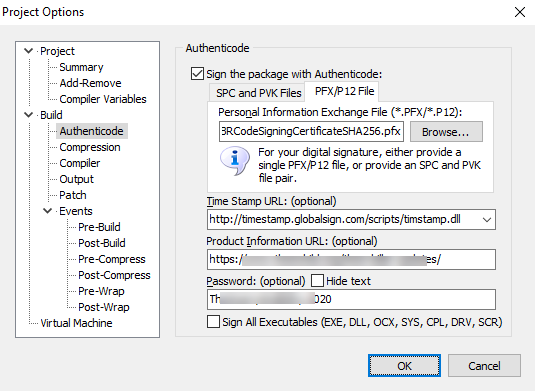Open the Output tree item
This screenshot has width=535, height=391.
tap(76, 179)
